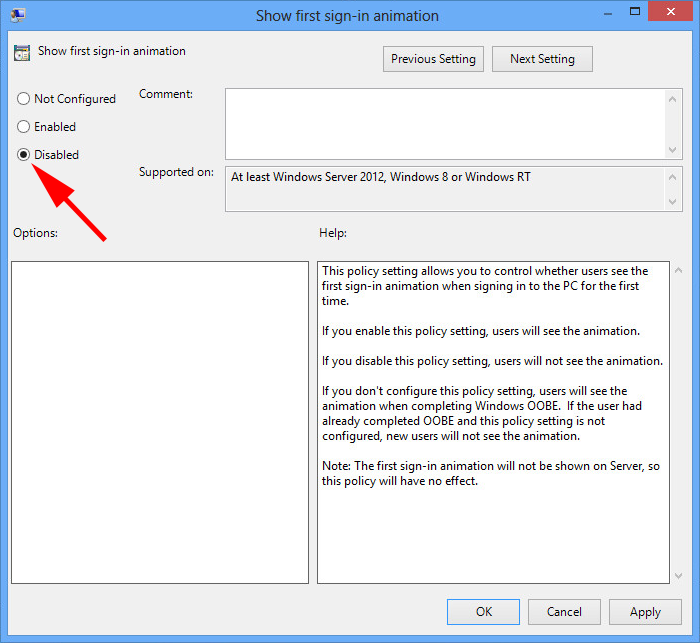Click the Help pane scroll up arrow

coord(679,270)
